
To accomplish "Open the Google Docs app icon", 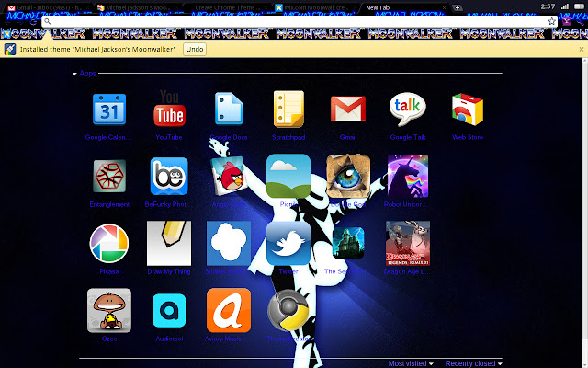I will point(229,109).
